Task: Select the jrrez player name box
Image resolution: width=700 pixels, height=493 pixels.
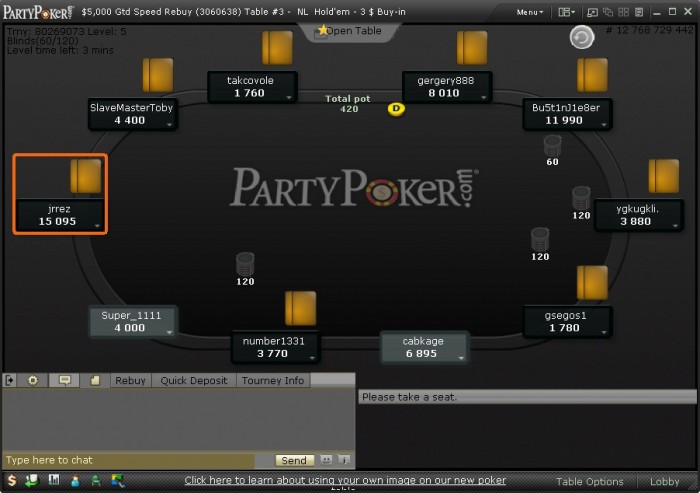Action: pyautogui.click(x=60, y=215)
